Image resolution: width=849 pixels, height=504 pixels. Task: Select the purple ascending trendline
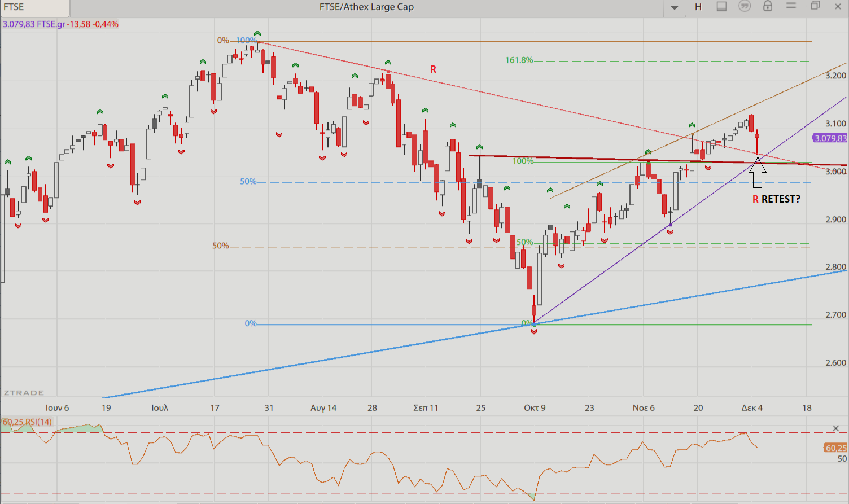[x=691, y=210]
